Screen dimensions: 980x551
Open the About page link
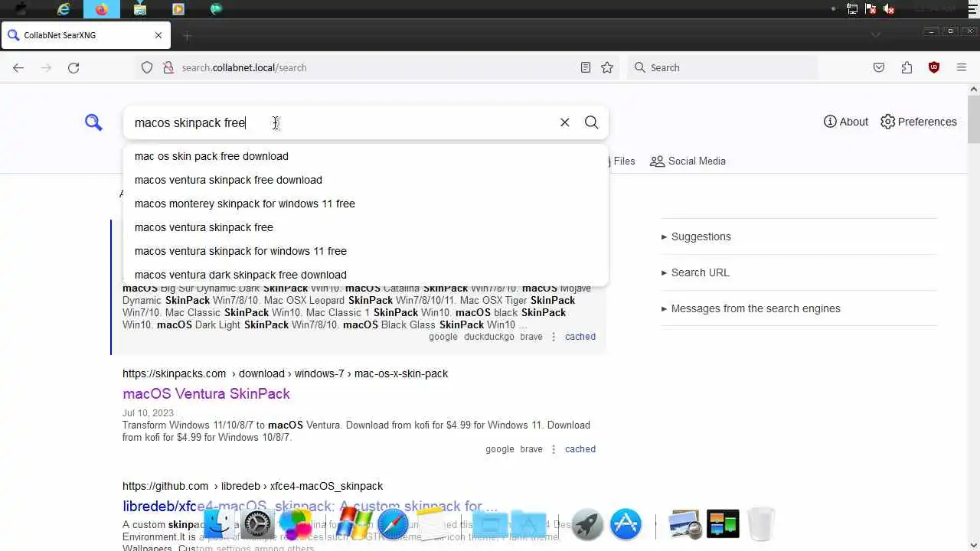pos(845,122)
